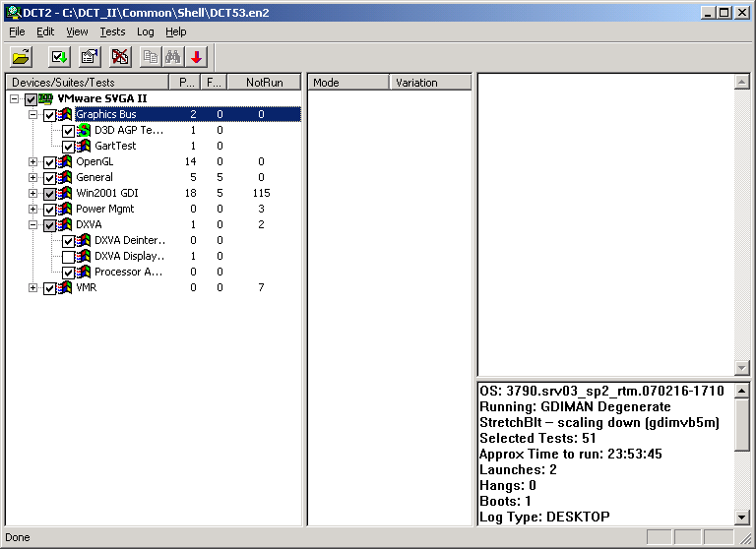Click the Processor A... test flag icon
This screenshot has height=549, width=756.
tap(84, 272)
